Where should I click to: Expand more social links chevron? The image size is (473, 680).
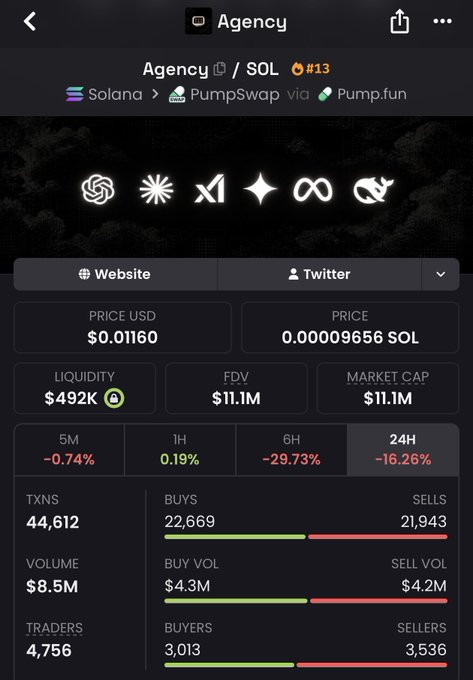tap(440, 274)
